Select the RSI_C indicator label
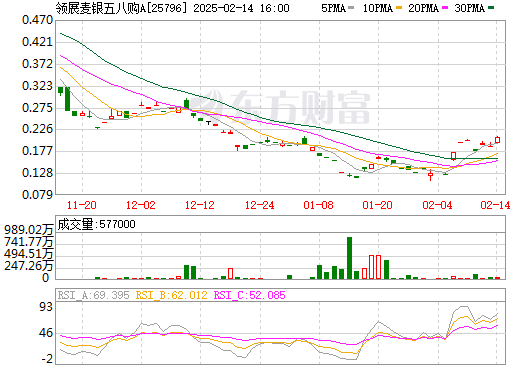 [249, 295]
